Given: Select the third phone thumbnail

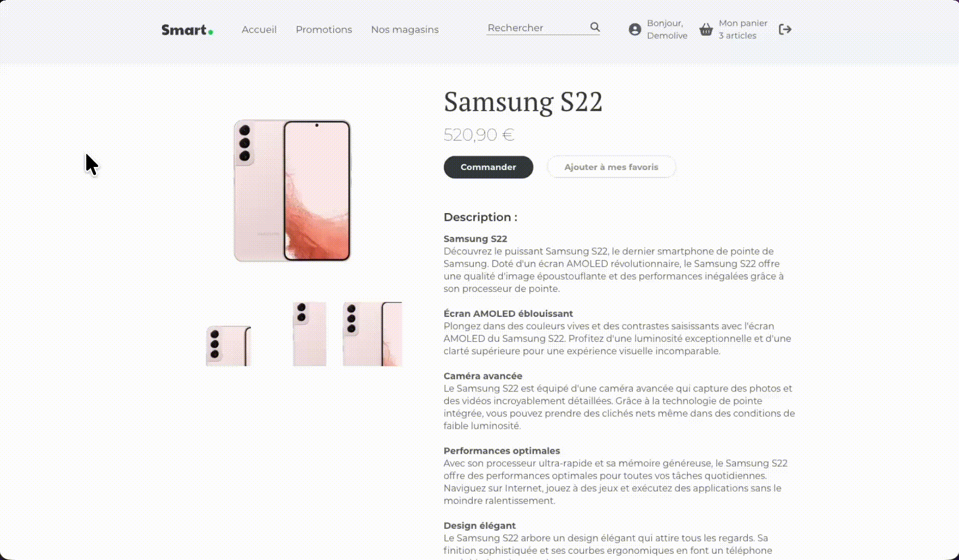Looking at the screenshot, I should pos(372,334).
